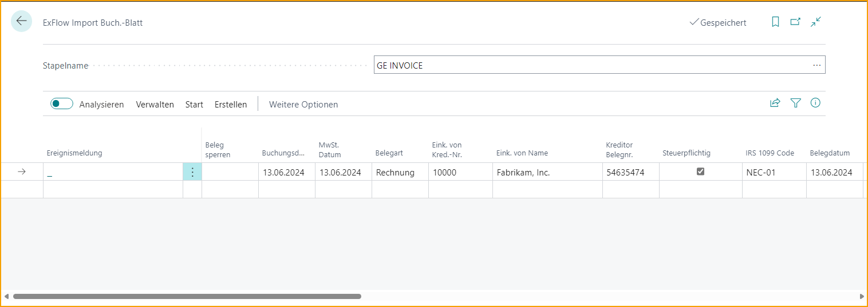Select the 54635474 document number cell
The height and width of the screenshot is (307, 868).
click(x=631, y=172)
